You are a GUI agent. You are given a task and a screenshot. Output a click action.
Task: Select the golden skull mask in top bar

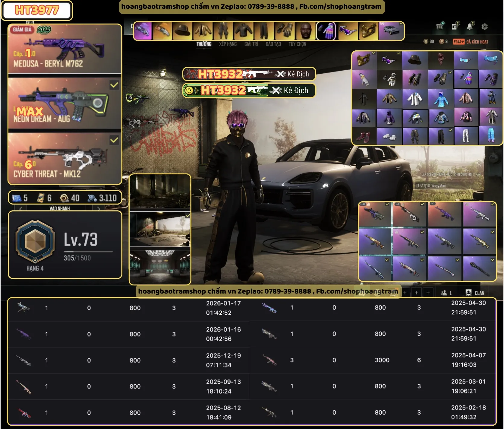[368, 31]
